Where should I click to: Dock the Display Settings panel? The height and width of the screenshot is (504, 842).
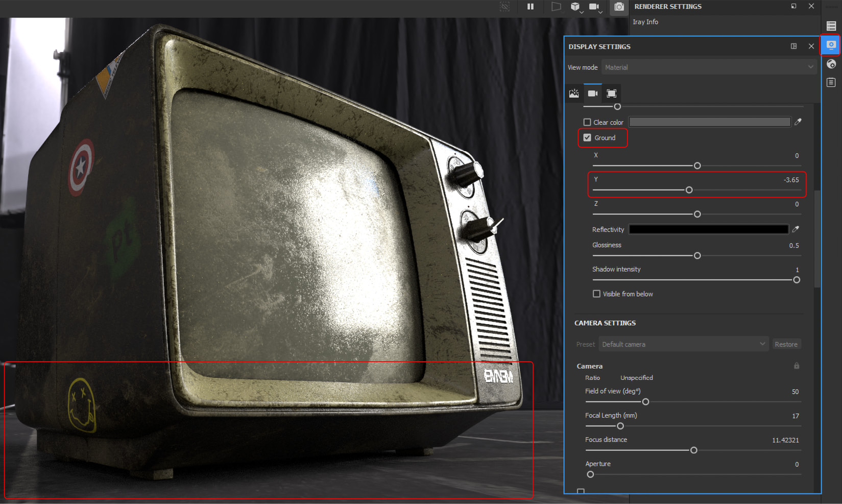(x=794, y=46)
